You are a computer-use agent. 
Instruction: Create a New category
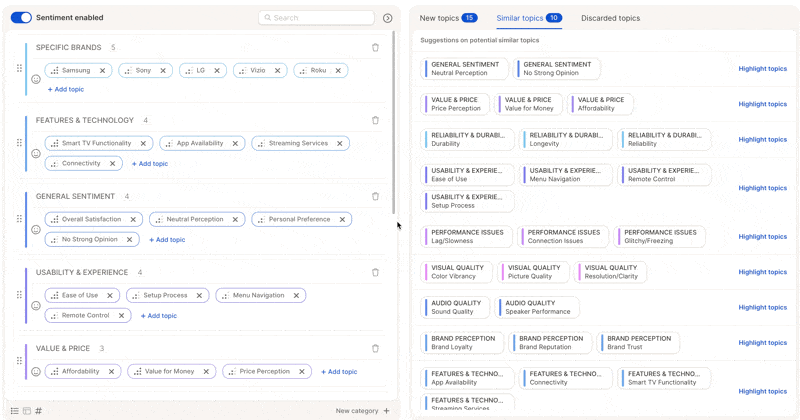(362, 411)
